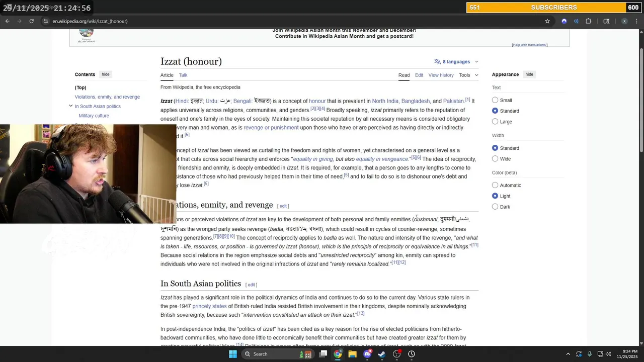
Task: Click the browser address bar URL
Action: point(90,21)
